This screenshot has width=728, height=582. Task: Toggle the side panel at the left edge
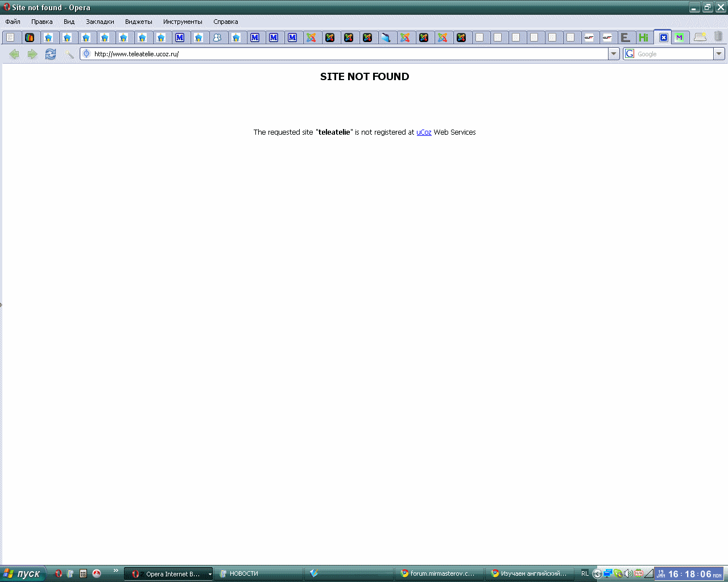pyautogui.click(x=1, y=305)
